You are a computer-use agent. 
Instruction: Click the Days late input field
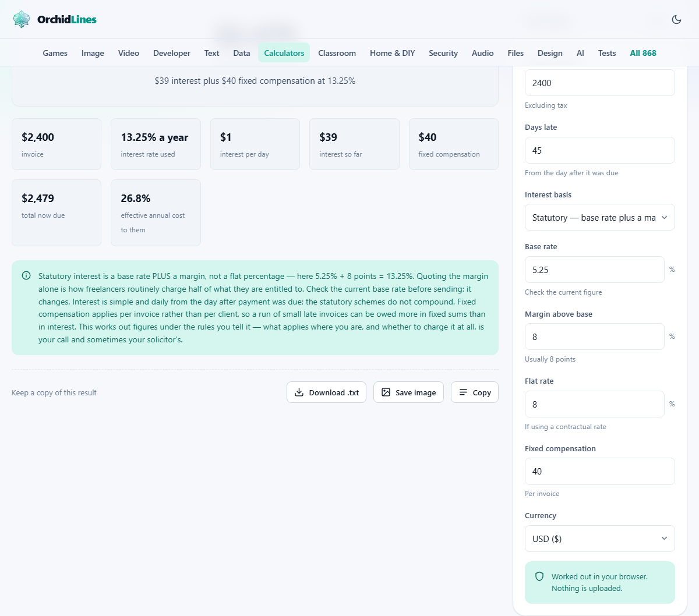(x=599, y=150)
